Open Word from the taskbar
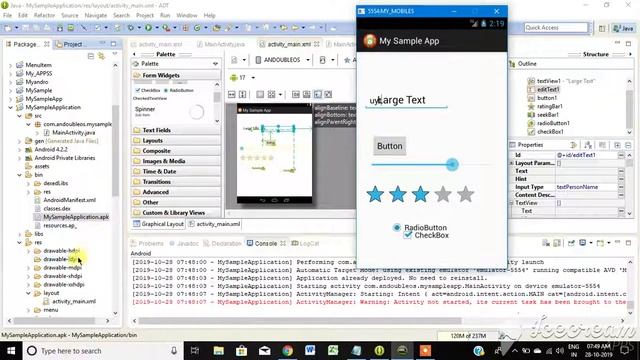The width and height of the screenshot is (640, 360). [x=310, y=351]
